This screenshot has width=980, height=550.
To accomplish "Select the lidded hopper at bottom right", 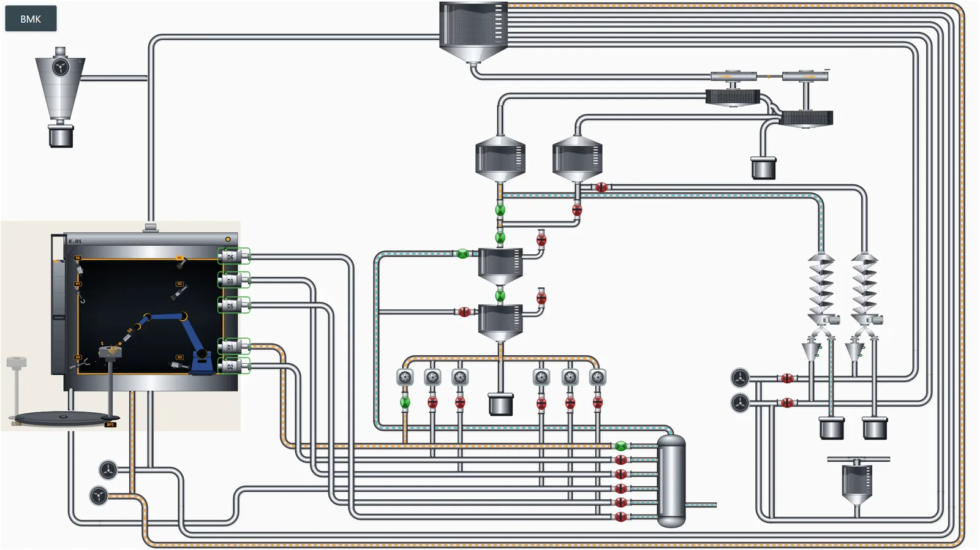I will pos(858,481).
